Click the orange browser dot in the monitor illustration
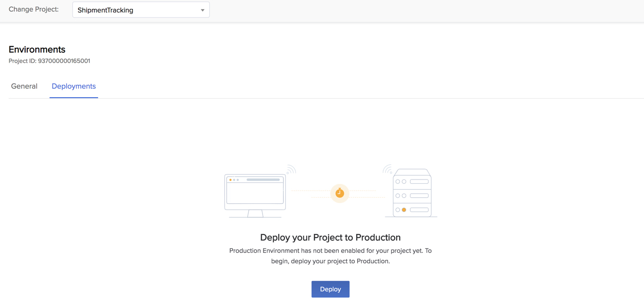The width and height of the screenshot is (644, 301). pyautogui.click(x=231, y=181)
